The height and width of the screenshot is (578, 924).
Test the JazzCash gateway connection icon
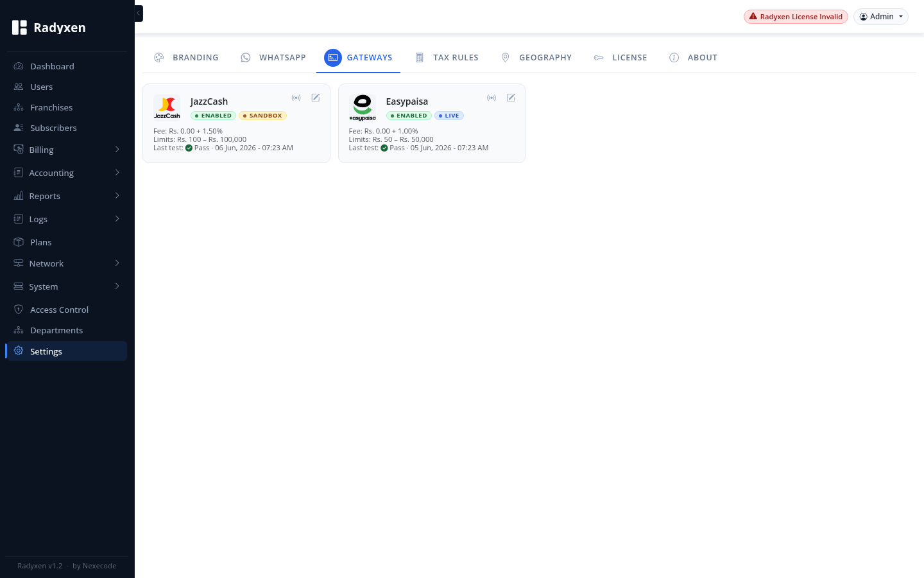[x=296, y=98]
